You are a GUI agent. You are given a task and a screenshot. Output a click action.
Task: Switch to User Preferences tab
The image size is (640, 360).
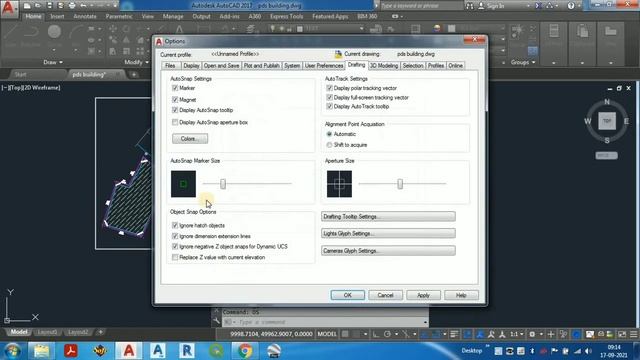(x=324, y=66)
